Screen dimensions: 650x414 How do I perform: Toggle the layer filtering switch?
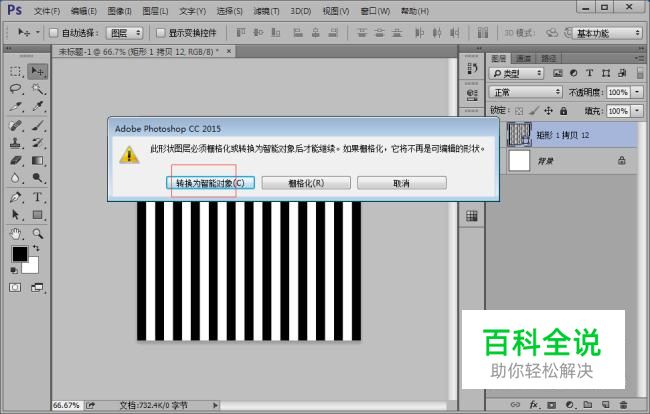640,73
